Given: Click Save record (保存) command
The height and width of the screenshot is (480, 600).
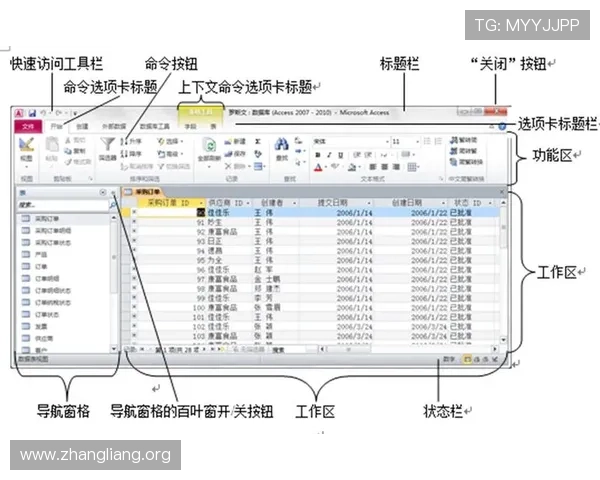Looking at the screenshot, I should [235, 154].
